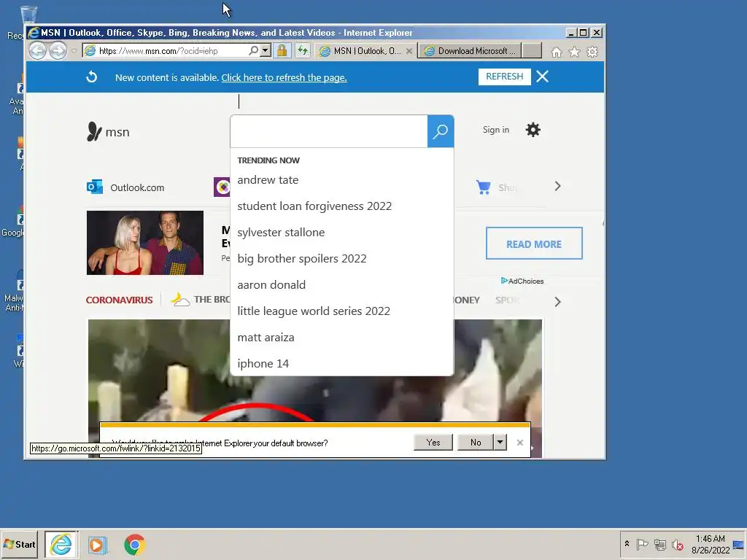Dismiss the new content banner
The image size is (747, 560).
click(x=542, y=77)
